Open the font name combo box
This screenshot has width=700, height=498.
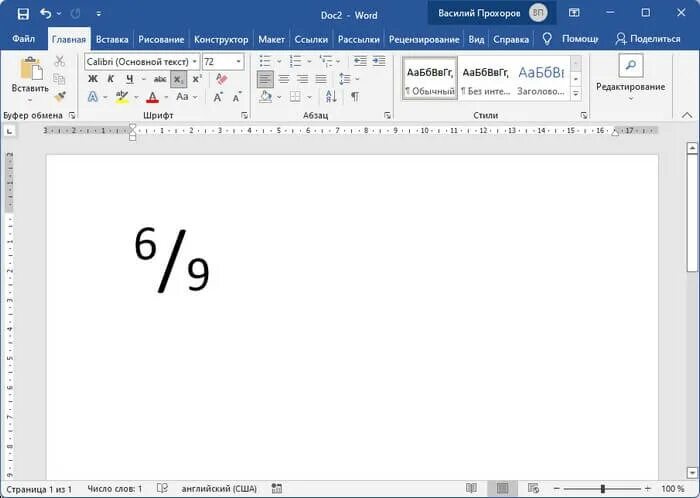tap(142, 62)
